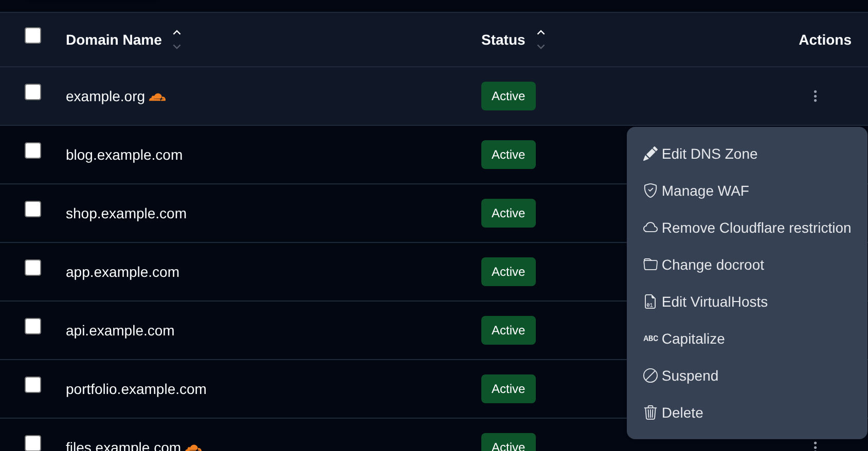The width and height of the screenshot is (868, 451).
Task: Choose Suspend from actions menu
Action: tap(747, 375)
